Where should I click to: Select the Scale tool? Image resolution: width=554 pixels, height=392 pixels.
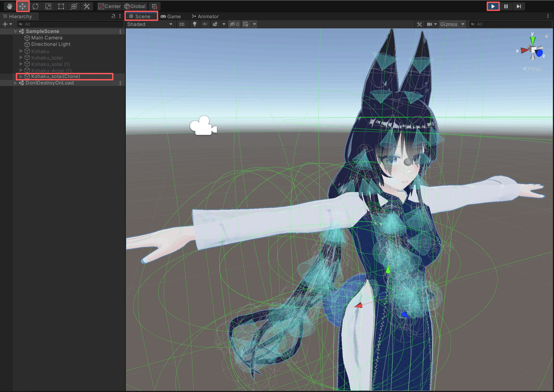click(x=48, y=6)
